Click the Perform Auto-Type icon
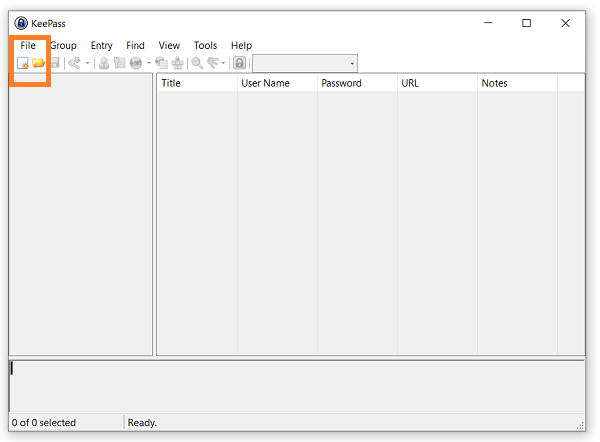 (x=178, y=63)
